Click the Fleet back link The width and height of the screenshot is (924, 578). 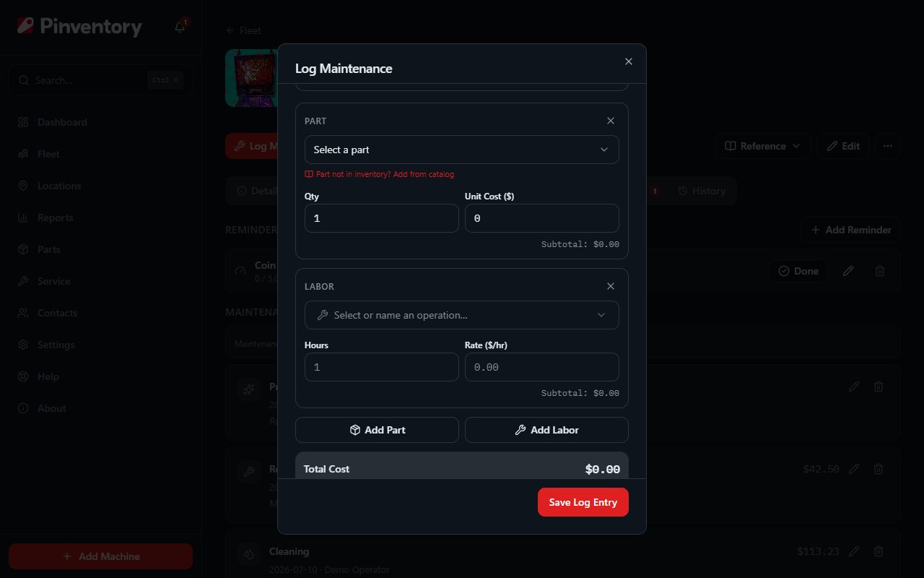tap(243, 30)
